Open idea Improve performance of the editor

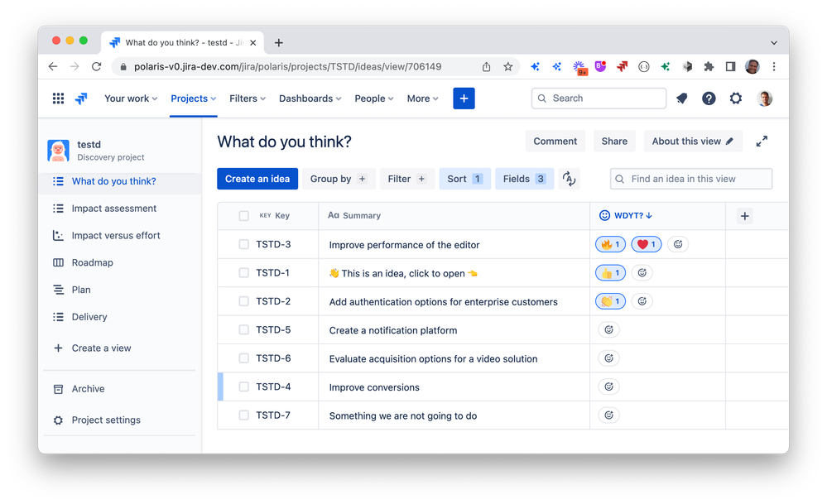[405, 245]
